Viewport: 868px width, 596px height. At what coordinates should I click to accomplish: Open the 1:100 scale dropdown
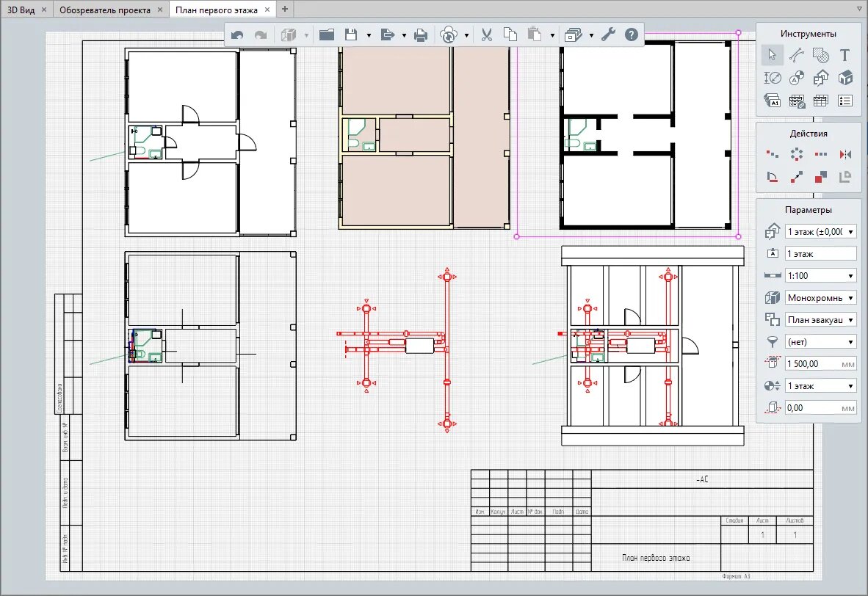[820, 275]
